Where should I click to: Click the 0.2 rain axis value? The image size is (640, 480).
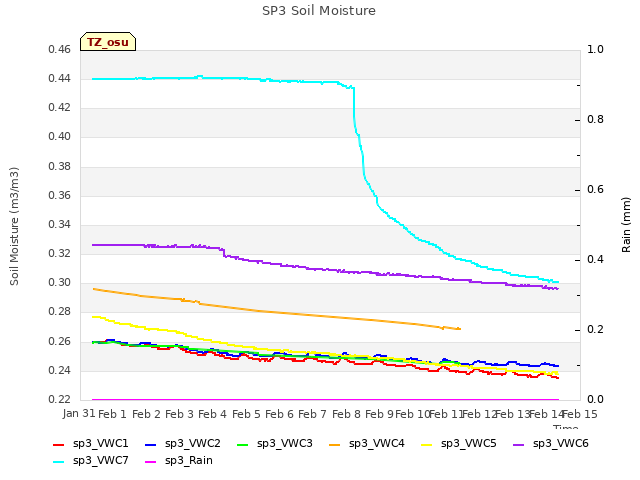coord(595,330)
